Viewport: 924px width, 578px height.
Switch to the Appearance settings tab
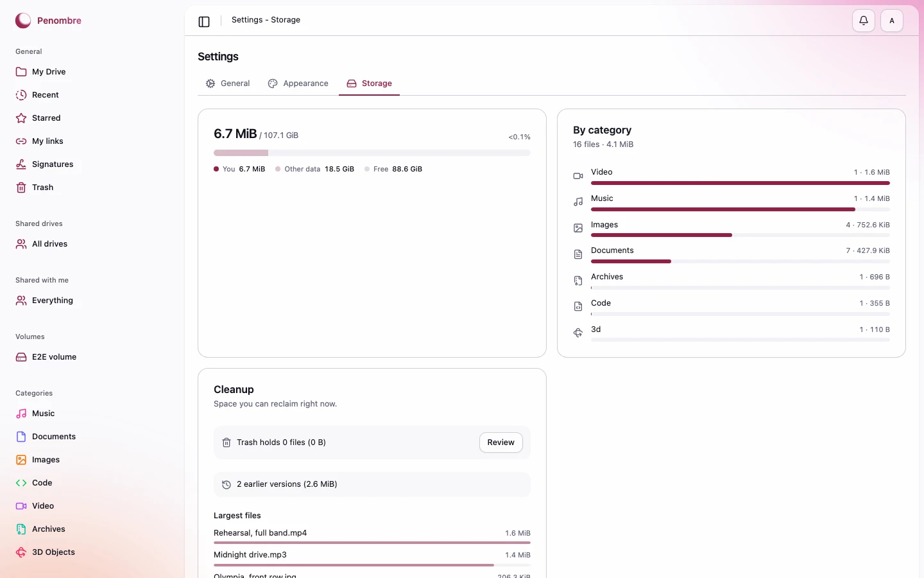[298, 83]
